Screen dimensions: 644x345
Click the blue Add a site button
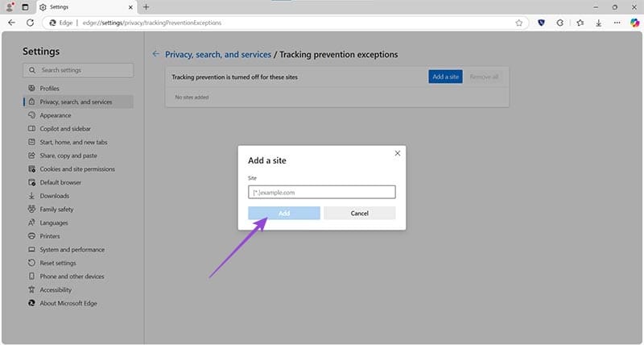tap(445, 77)
